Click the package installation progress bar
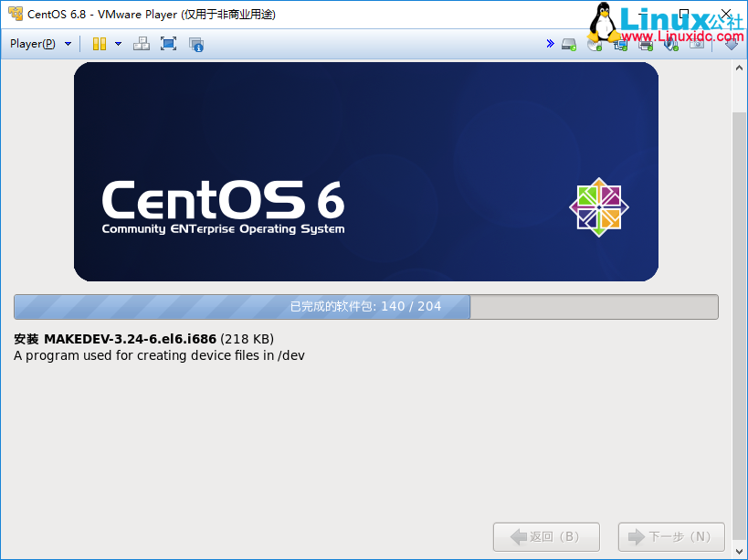Viewport: 748px width, 560px height. click(365, 307)
